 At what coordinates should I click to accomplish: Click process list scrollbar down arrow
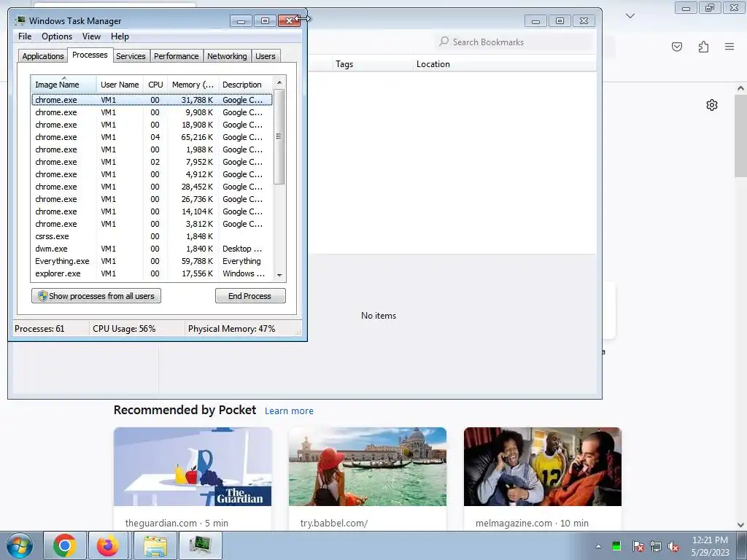(279, 275)
